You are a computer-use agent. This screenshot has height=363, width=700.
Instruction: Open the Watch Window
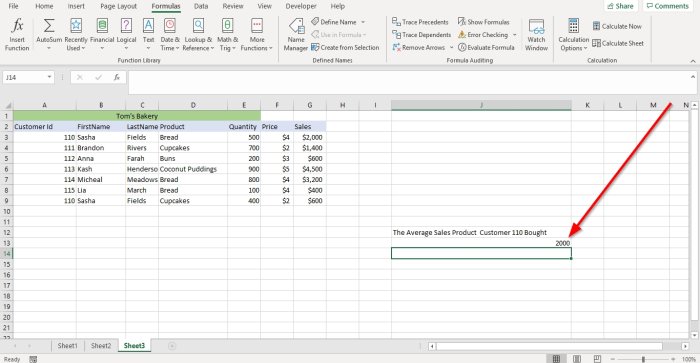536,35
